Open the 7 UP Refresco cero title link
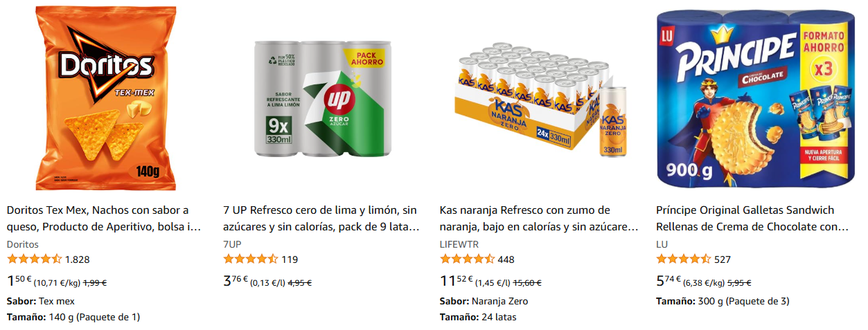This screenshot has width=868, height=330. (x=321, y=218)
